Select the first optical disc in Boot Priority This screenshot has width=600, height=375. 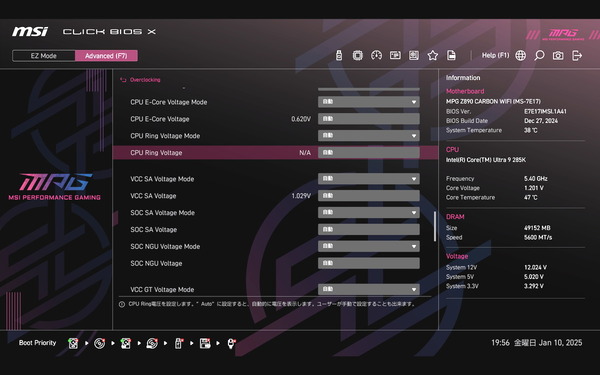(99, 343)
